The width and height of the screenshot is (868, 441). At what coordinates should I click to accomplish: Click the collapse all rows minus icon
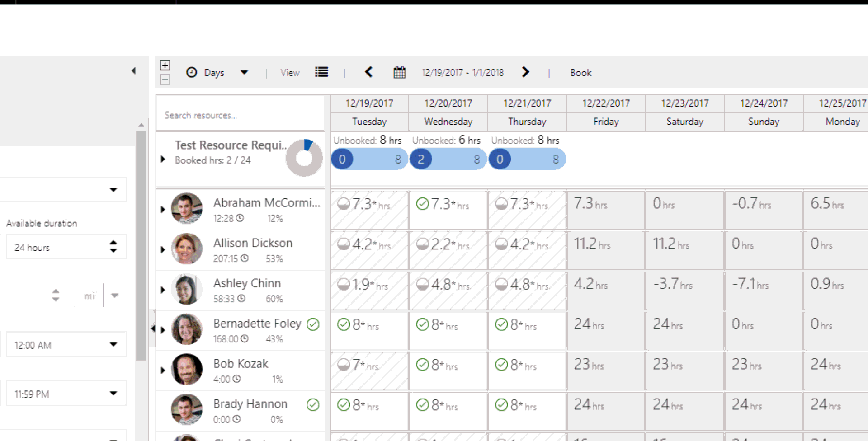coord(165,80)
